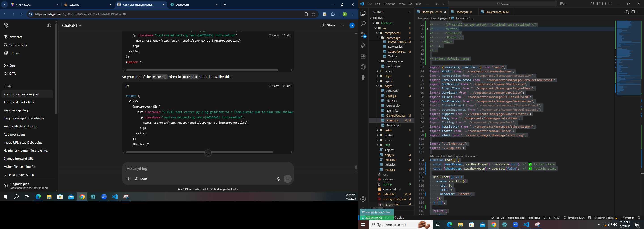Toggle VS Code primary sidebar layout icon

[x=598, y=4]
